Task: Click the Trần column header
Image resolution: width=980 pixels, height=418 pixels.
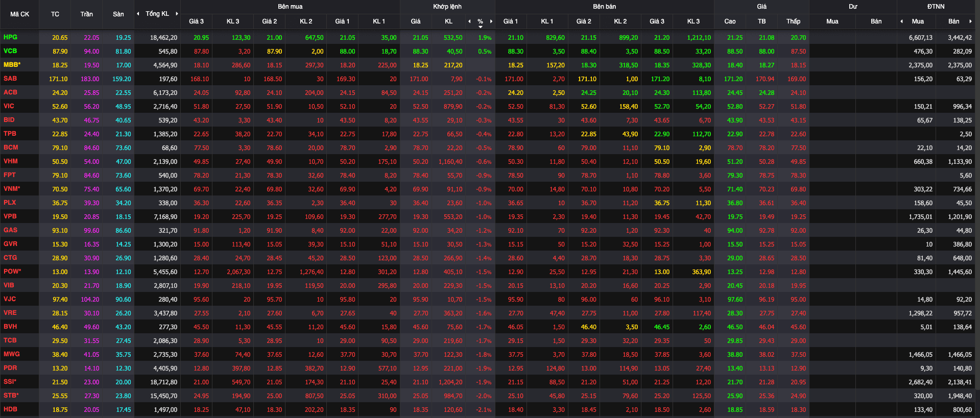Action: point(87,14)
